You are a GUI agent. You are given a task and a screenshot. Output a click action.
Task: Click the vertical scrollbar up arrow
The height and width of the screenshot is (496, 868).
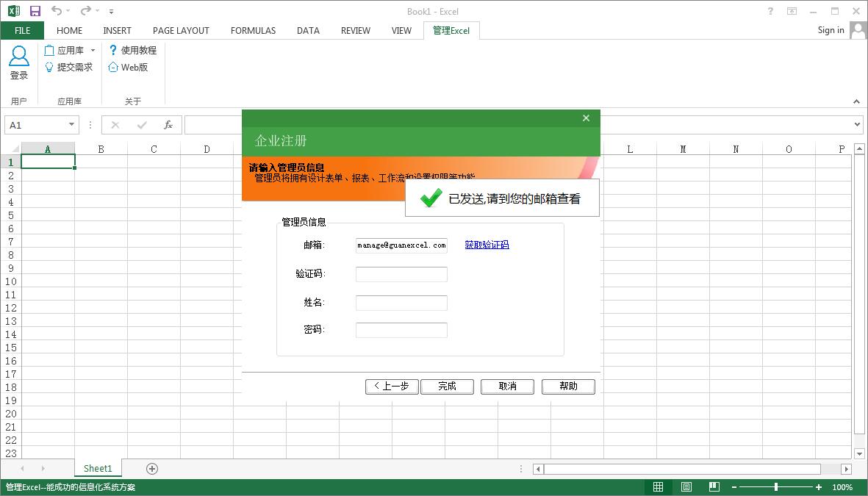click(x=860, y=148)
